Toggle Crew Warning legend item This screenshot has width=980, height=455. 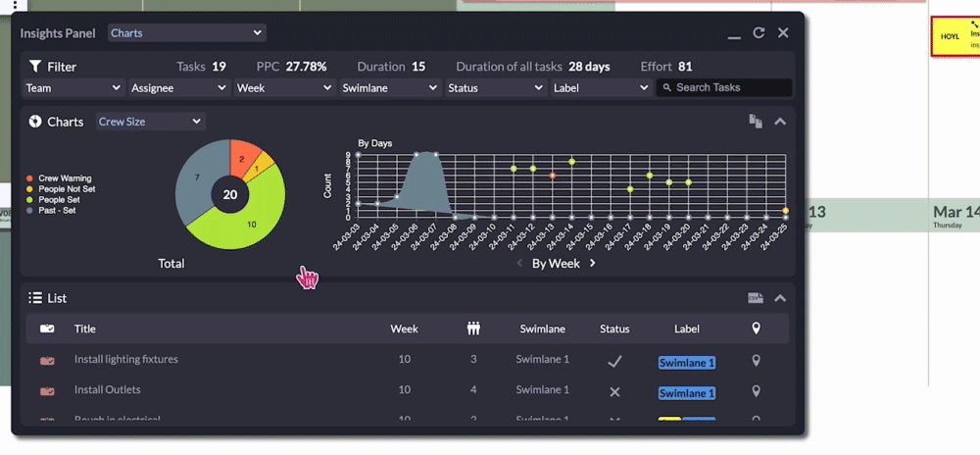point(60,178)
